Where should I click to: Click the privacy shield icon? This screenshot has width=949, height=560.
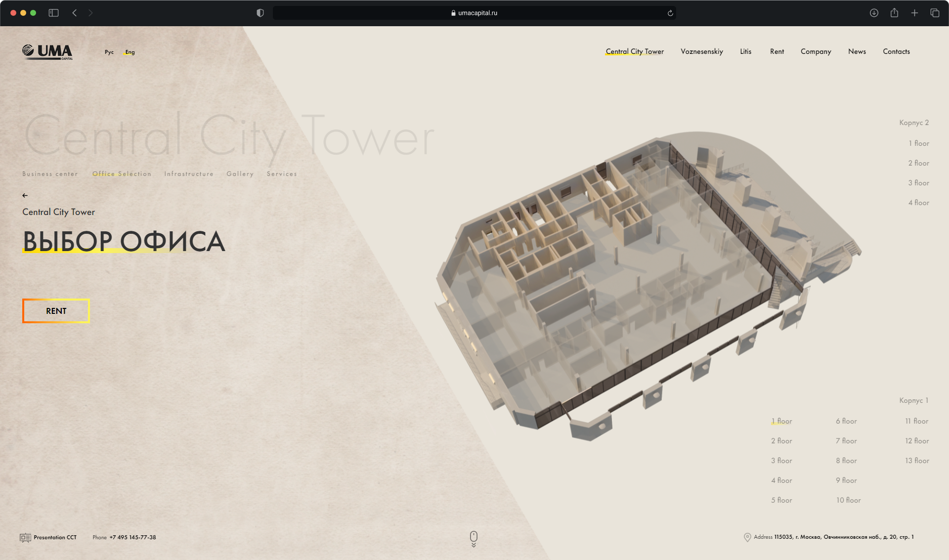(260, 13)
